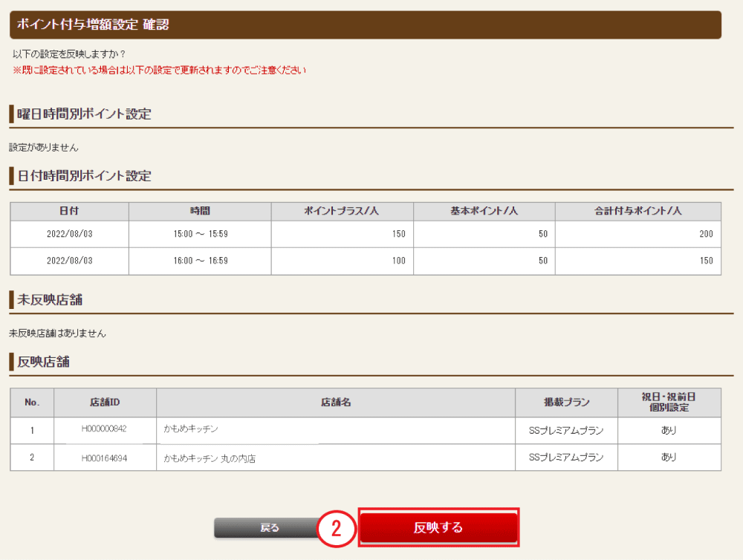Image resolution: width=743 pixels, height=560 pixels.
Task: Select the ポイント付与増額設定 確認 title bar
Action: [366, 25]
